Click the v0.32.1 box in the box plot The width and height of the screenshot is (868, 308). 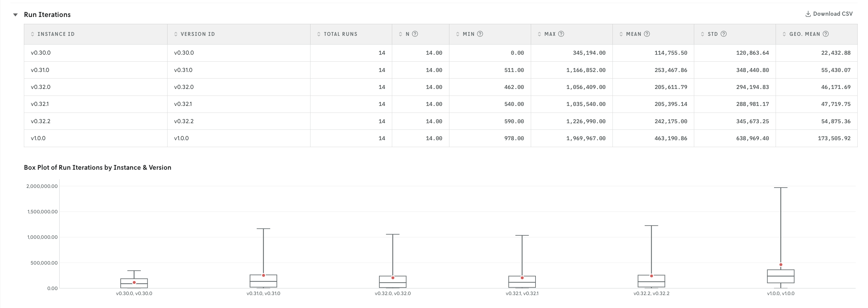tap(522, 282)
